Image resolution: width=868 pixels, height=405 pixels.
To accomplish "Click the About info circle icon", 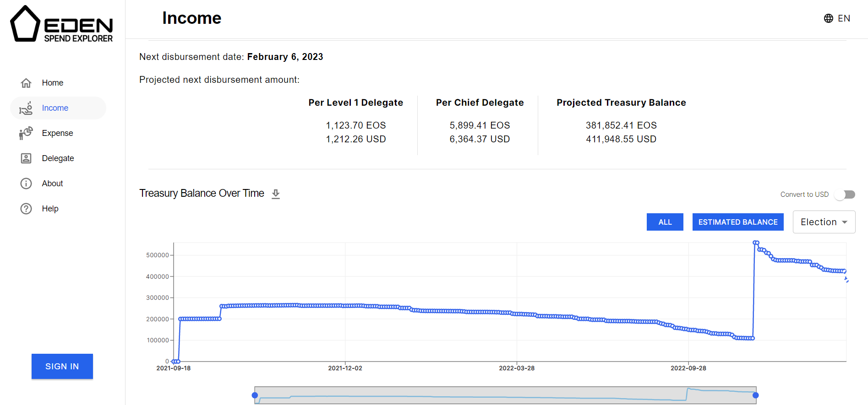I will pyautogui.click(x=26, y=184).
